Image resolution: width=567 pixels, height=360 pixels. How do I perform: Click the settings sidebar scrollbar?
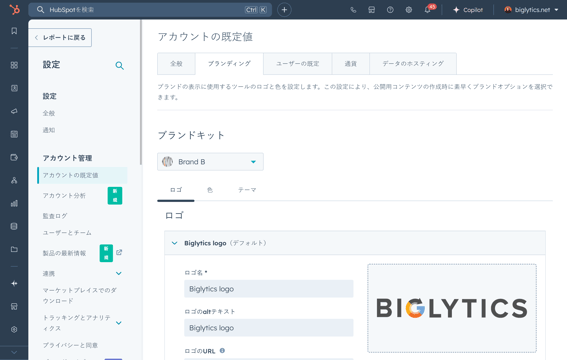[141, 93]
